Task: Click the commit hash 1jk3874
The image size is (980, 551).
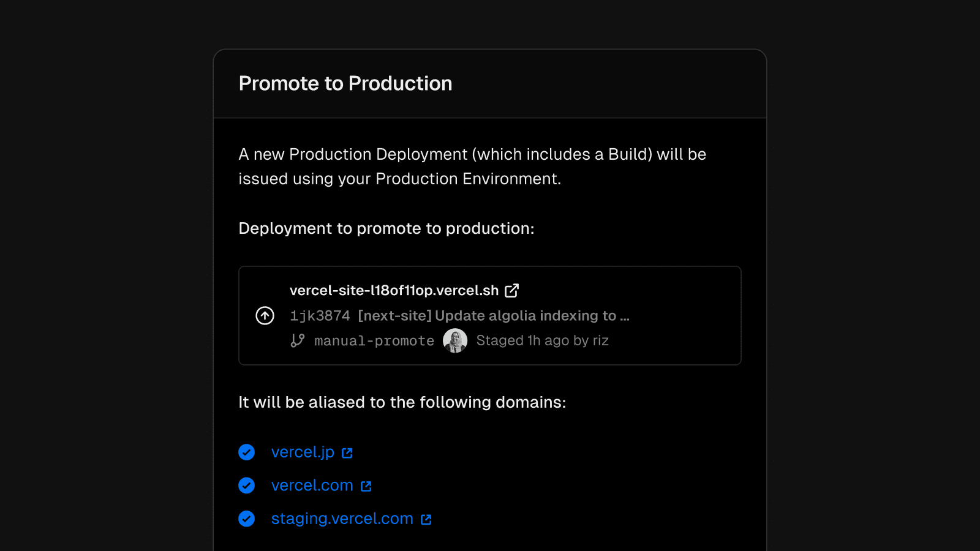Action: 320,316
